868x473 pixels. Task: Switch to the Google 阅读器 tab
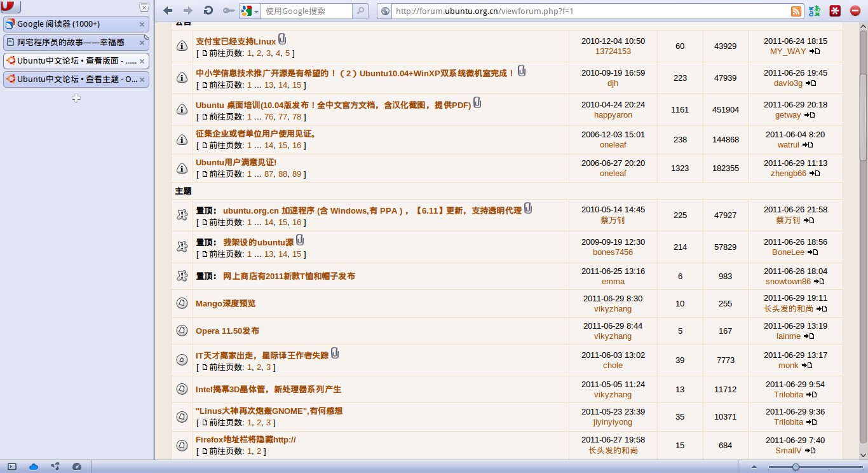[76, 24]
